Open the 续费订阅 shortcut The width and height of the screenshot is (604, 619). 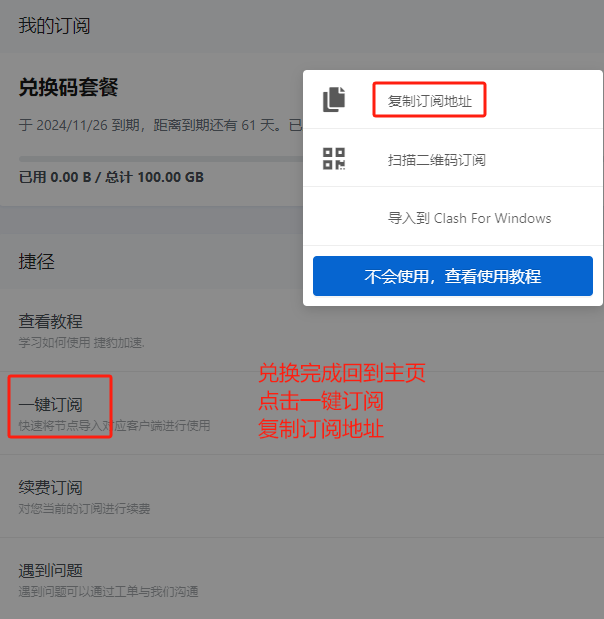click(x=51, y=488)
